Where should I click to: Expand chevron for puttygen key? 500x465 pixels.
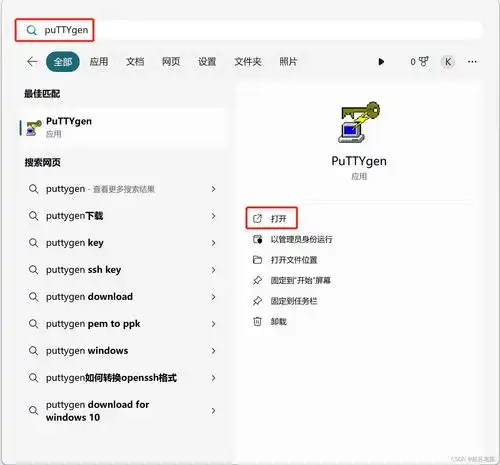pos(213,243)
